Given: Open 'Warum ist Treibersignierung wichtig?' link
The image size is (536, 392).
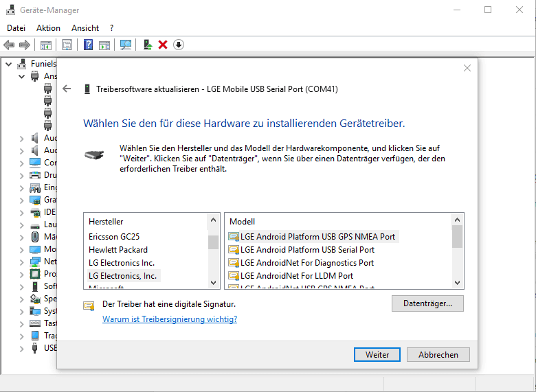Looking at the screenshot, I should [x=170, y=319].
